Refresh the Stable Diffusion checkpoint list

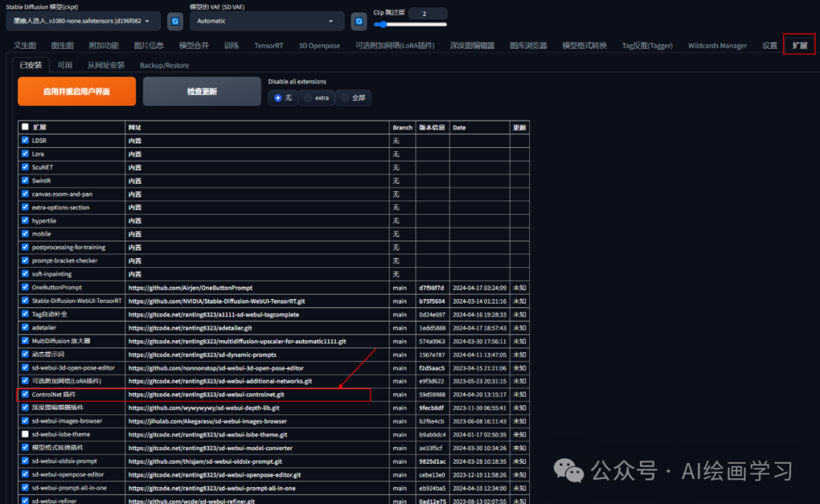(175, 21)
